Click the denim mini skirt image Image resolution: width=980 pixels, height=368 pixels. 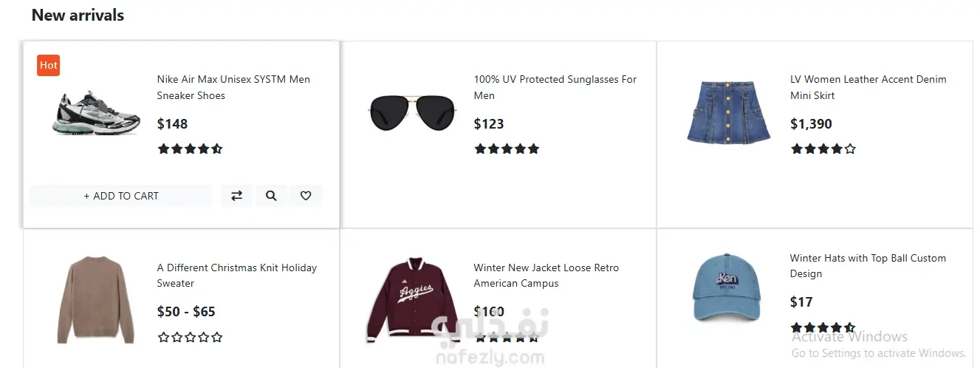tap(729, 112)
